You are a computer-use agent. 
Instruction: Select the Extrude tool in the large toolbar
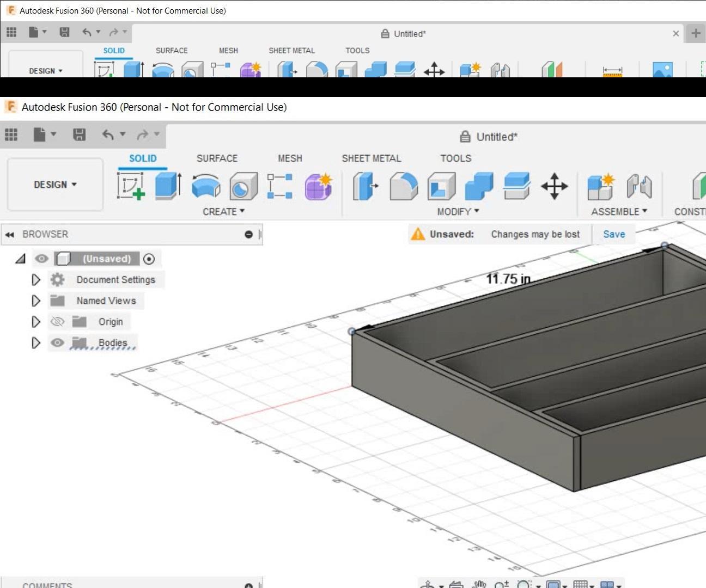coord(168,186)
